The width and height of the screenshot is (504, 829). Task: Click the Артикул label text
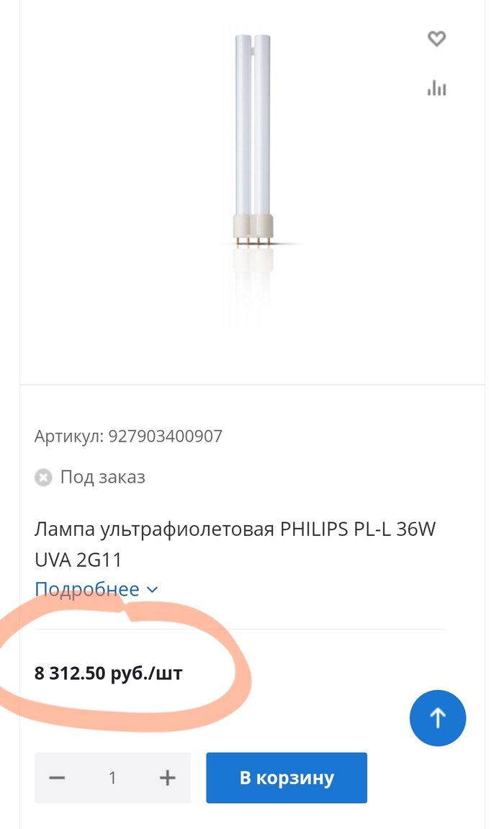pos(68,436)
